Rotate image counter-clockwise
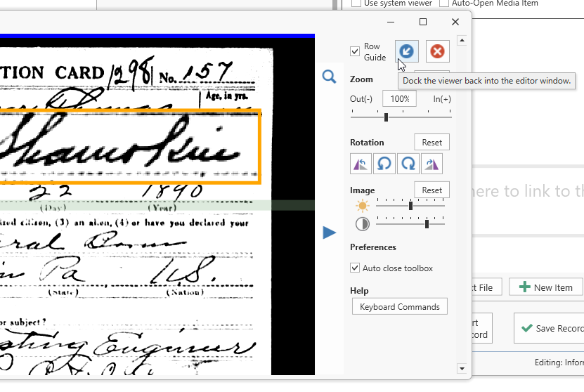 click(384, 164)
